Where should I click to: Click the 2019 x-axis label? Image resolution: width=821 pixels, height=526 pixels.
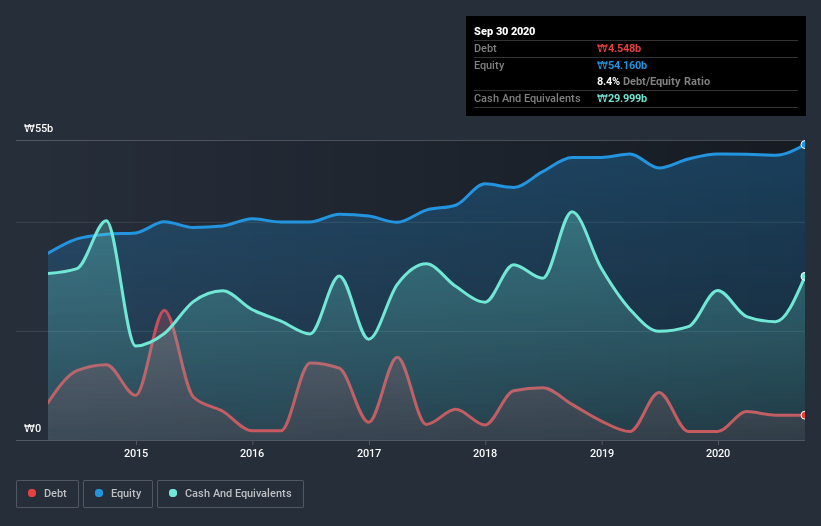[x=602, y=453]
